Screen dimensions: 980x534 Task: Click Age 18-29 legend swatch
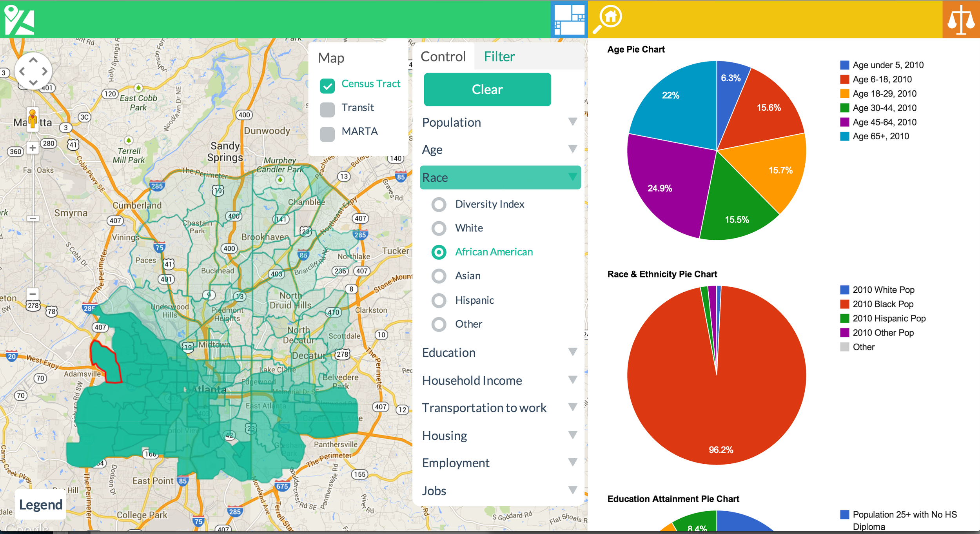[x=844, y=93]
